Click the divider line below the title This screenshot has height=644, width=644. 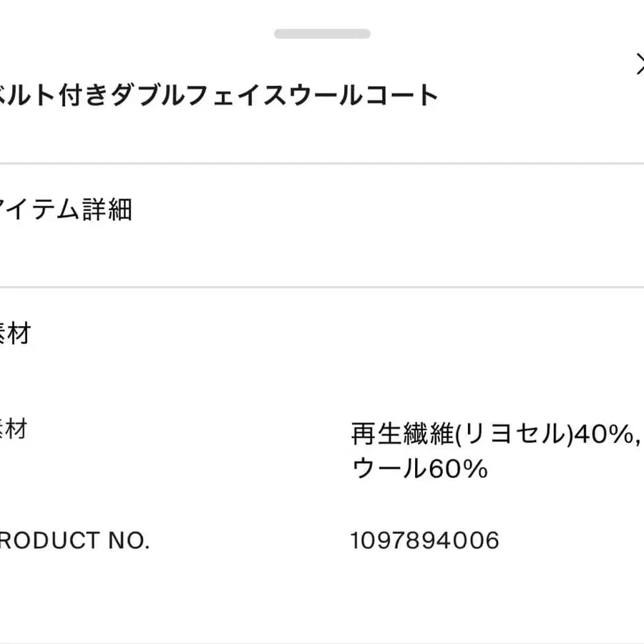coord(322,163)
